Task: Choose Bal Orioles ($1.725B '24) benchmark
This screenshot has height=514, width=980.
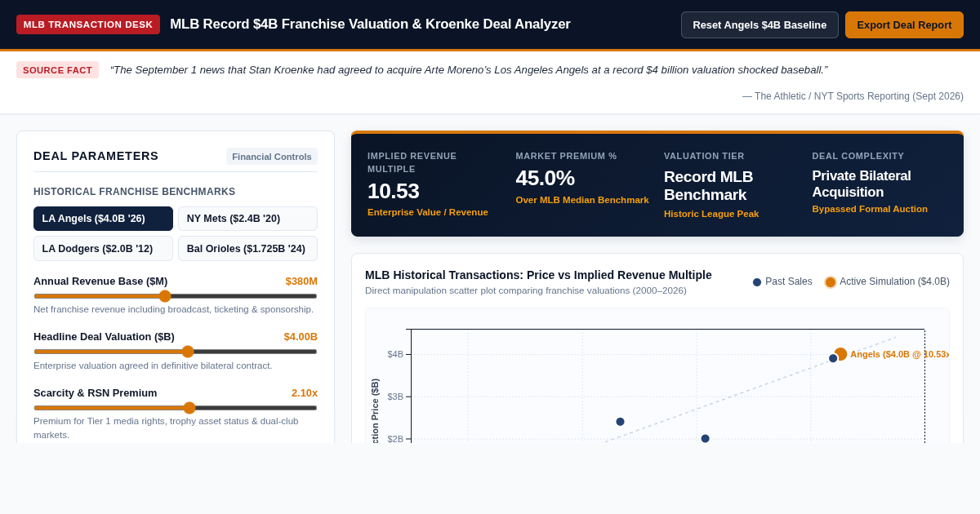Action: click(247, 249)
